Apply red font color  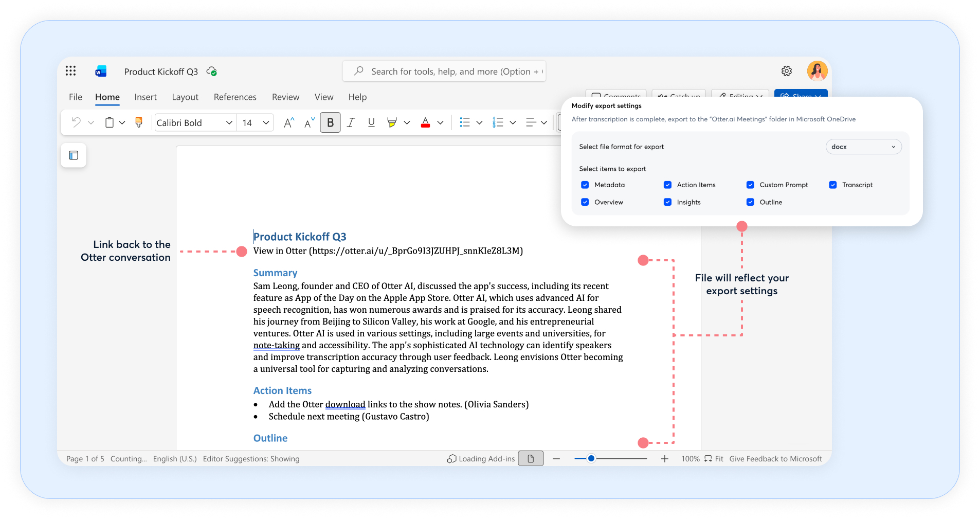point(425,122)
